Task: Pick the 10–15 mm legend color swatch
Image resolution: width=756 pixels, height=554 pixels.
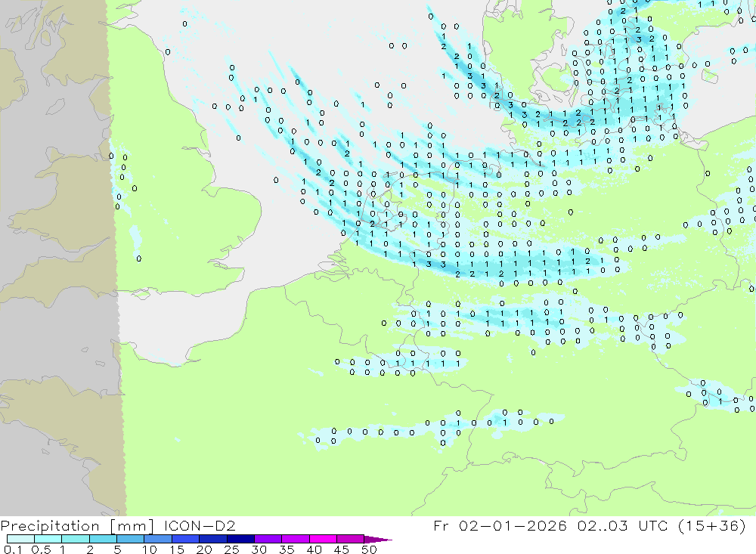Action: 158,539
